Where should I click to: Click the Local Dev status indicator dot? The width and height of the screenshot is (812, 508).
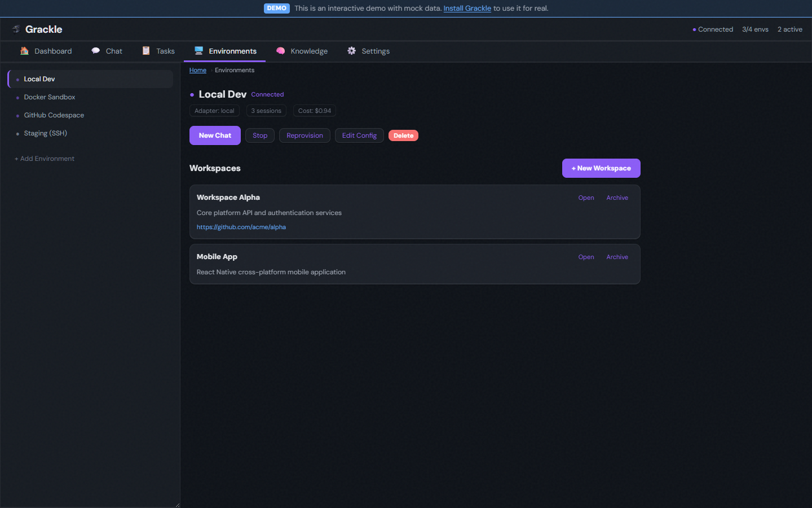[17, 79]
